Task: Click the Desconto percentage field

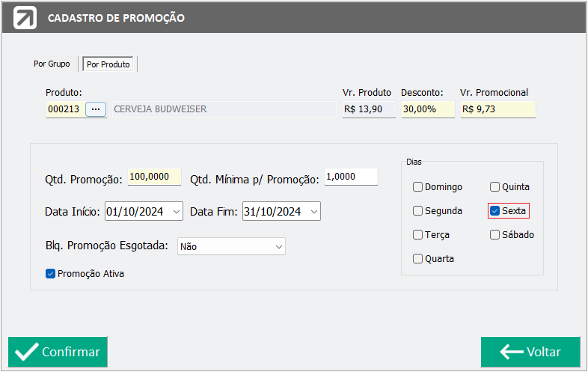Action: point(427,109)
